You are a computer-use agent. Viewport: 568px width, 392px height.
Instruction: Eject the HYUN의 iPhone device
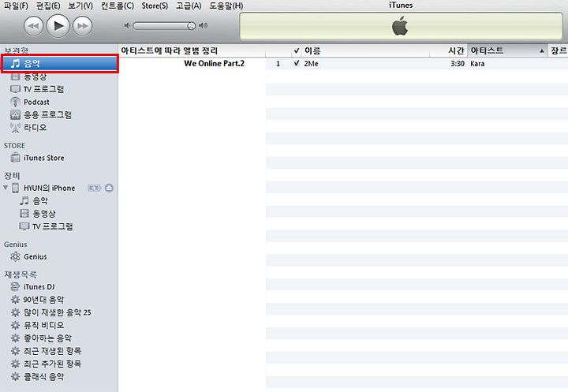pyautogui.click(x=109, y=188)
